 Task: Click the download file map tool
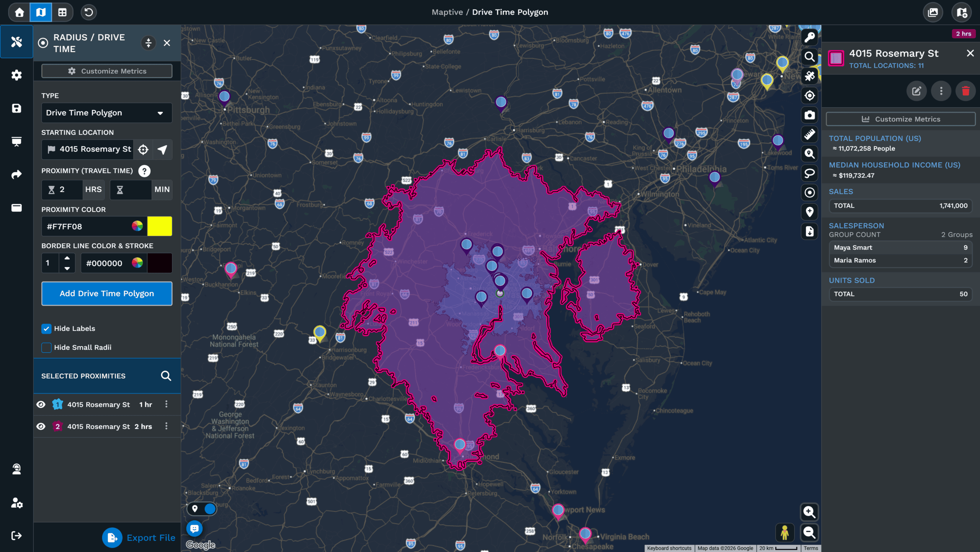coord(810,231)
